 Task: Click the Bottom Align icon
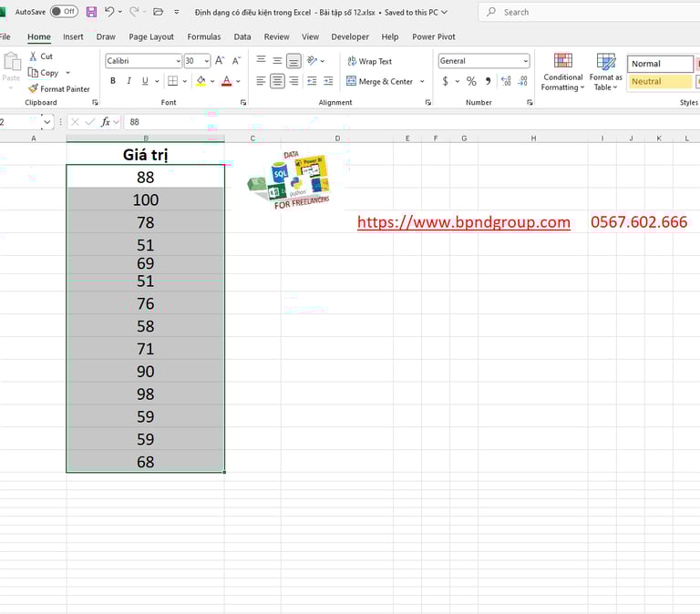tap(293, 61)
